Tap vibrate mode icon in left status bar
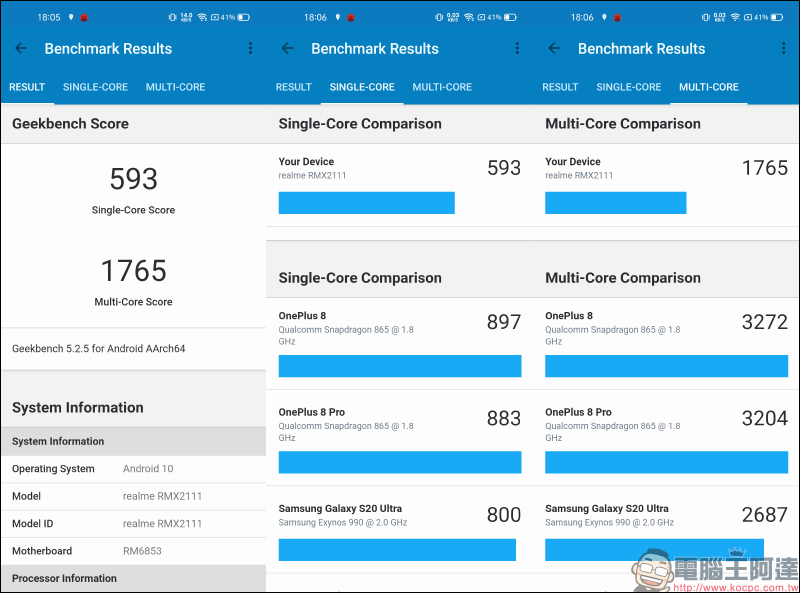The width and height of the screenshot is (800, 593). [x=172, y=17]
